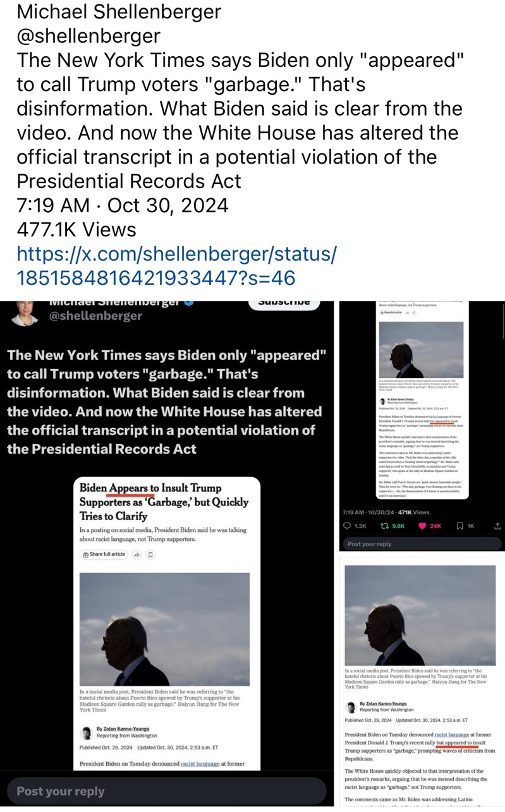This screenshot has width=505, height=812.
Task: Click racist language link in bottom-right article
Action: tap(451, 735)
